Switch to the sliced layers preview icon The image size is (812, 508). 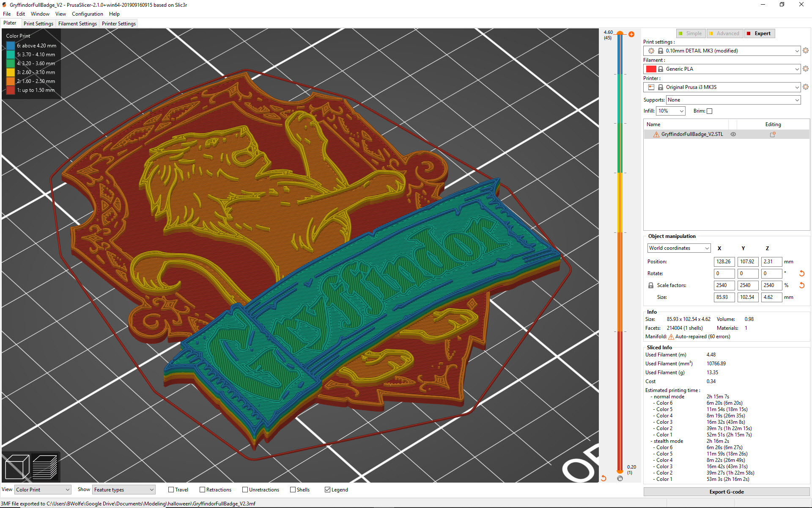click(x=45, y=467)
